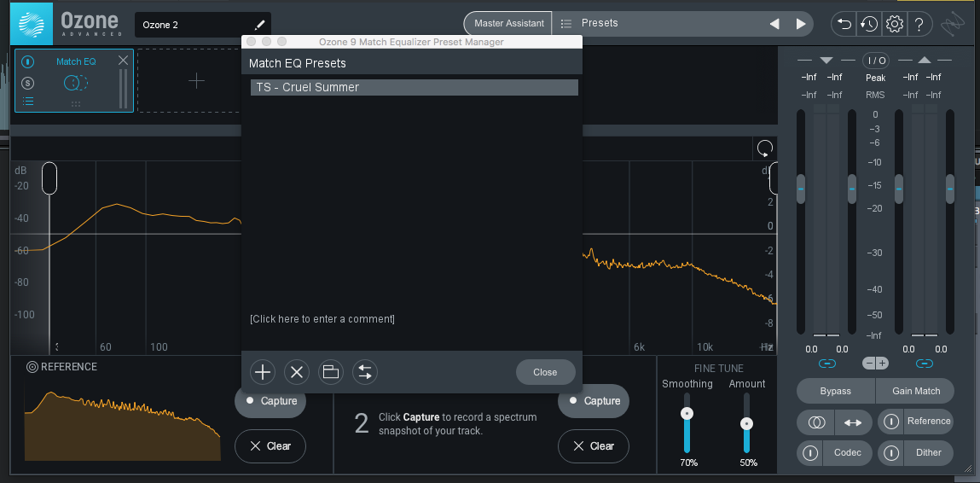Click the undo arrow icon
This screenshot has width=980, height=483.
click(844, 25)
